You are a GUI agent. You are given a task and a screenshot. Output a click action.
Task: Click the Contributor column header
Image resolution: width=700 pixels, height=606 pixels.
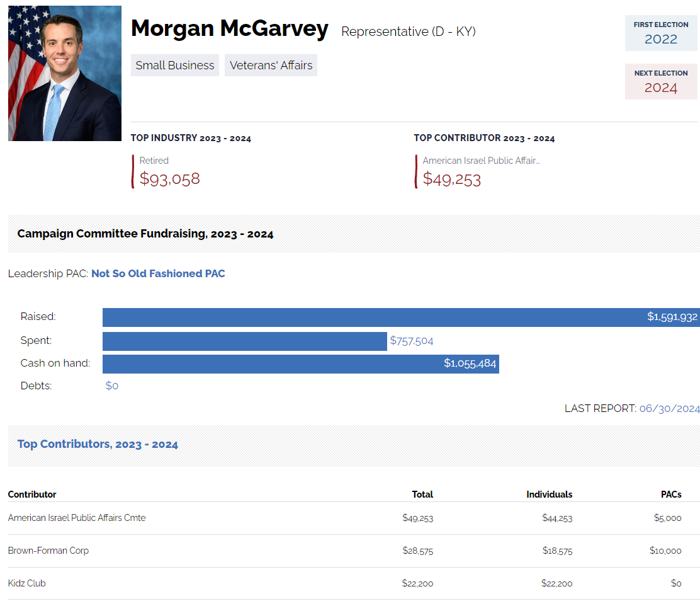(x=32, y=495)
